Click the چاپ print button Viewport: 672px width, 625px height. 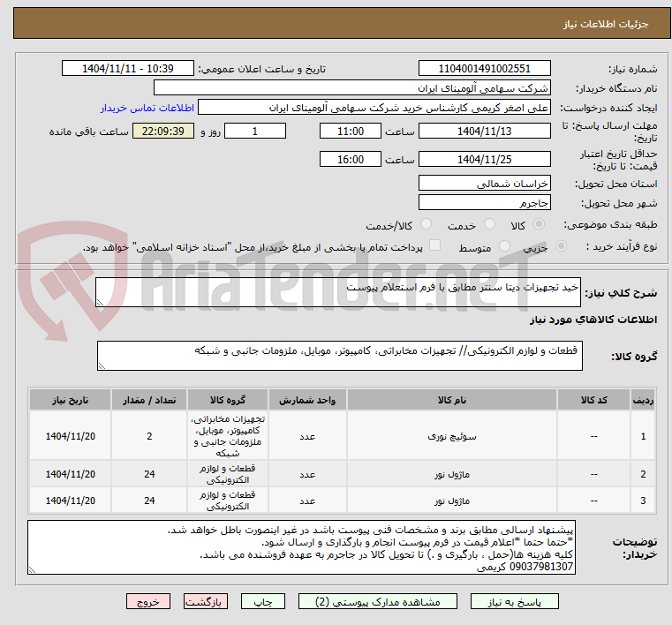[263, 601]
